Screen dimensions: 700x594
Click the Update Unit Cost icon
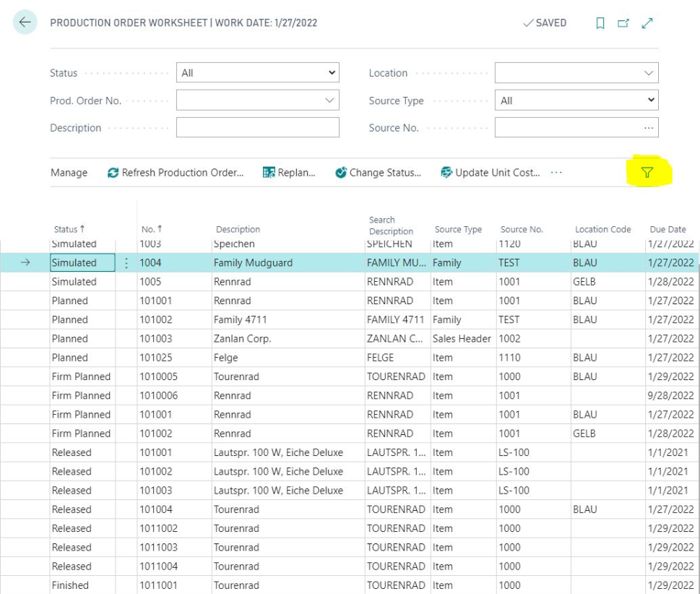[x=446, y=173]
